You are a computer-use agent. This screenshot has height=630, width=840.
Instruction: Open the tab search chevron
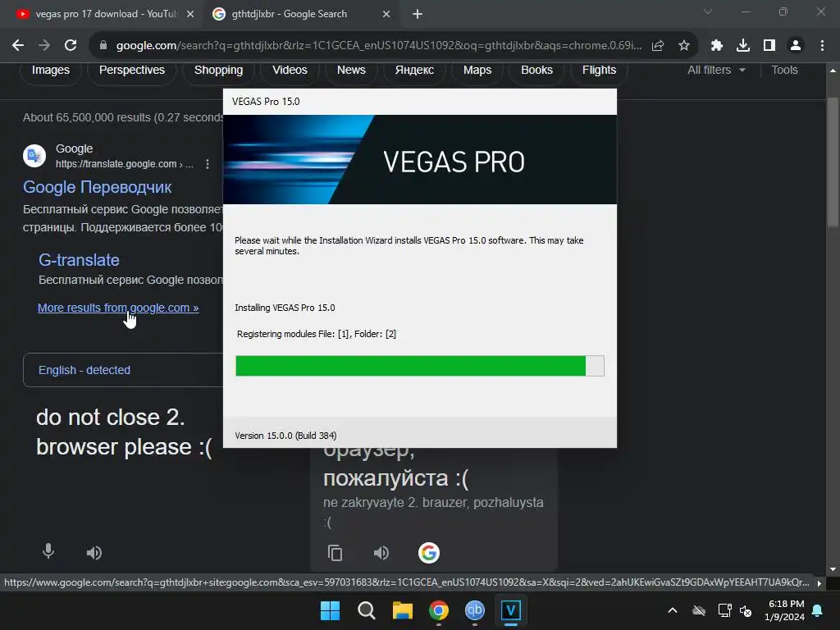(x=708, y=11)
